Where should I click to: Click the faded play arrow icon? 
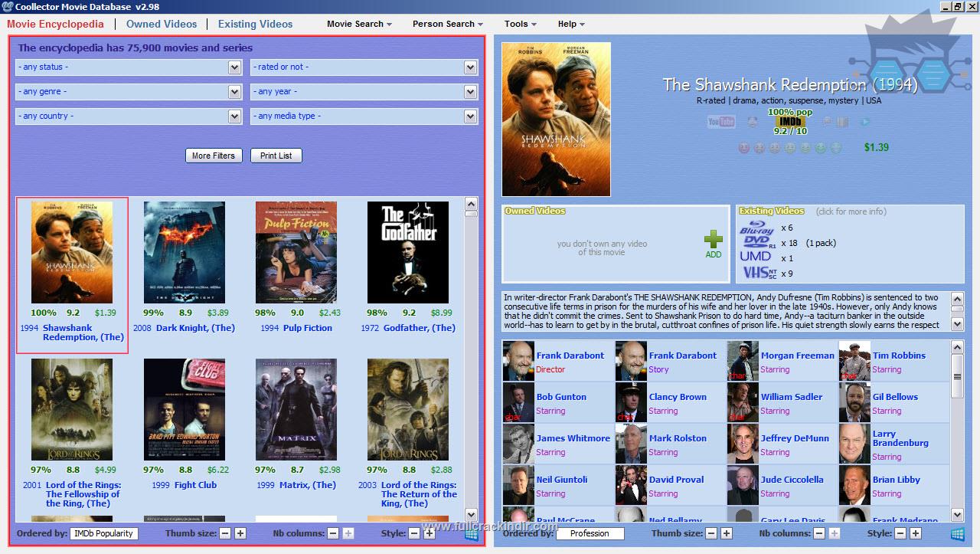[x=865, y=122]
